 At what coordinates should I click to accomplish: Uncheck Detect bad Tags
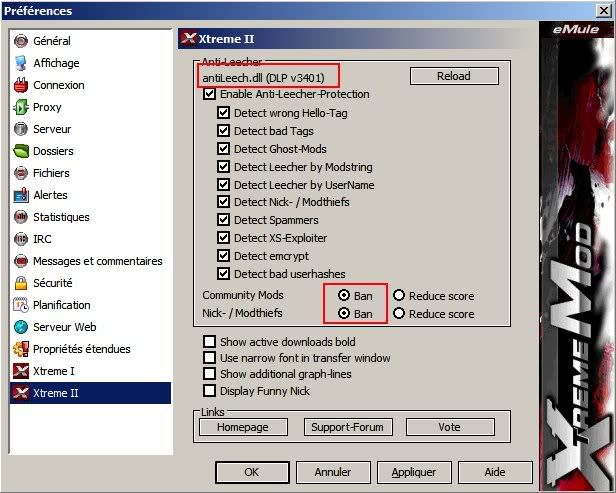[224, 131]
